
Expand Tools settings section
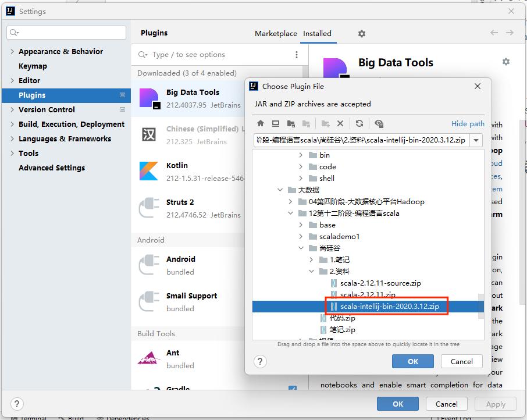[12, 153]
